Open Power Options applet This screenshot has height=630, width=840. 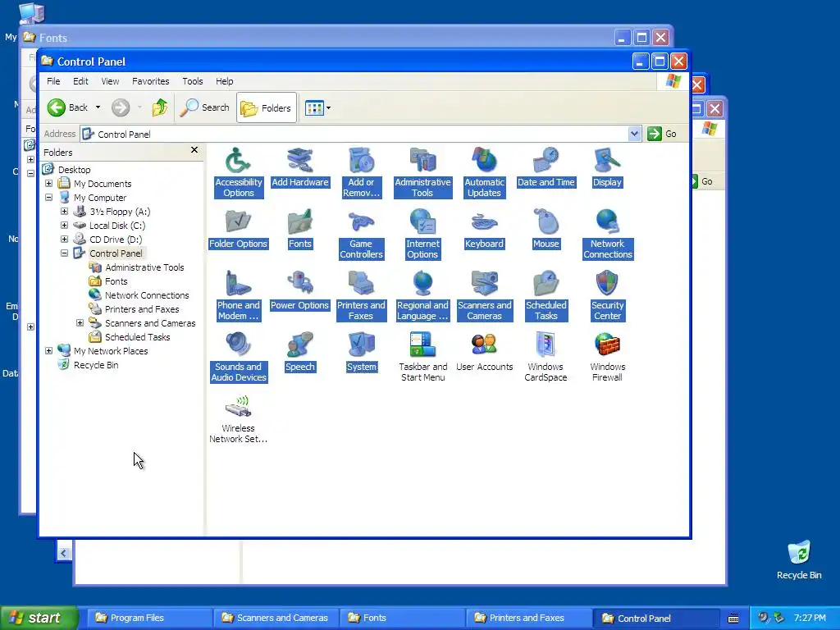pos(300,290)
